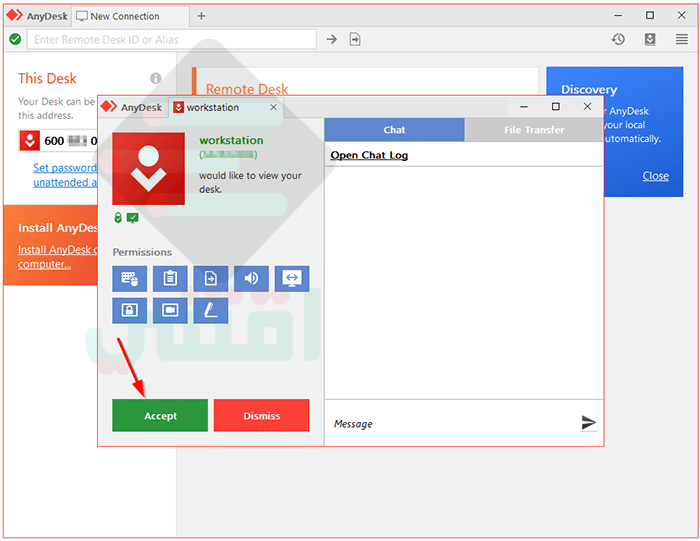The image size is (700, 541).
Task: Toggle clipboard access permission
Action: (x=170, y=279)
